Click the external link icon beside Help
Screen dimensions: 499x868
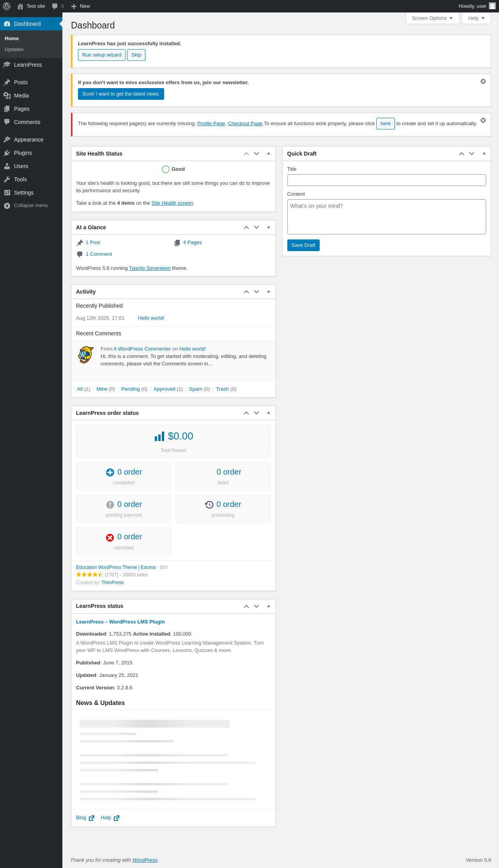pyautogui.click(x=117, y=818)
